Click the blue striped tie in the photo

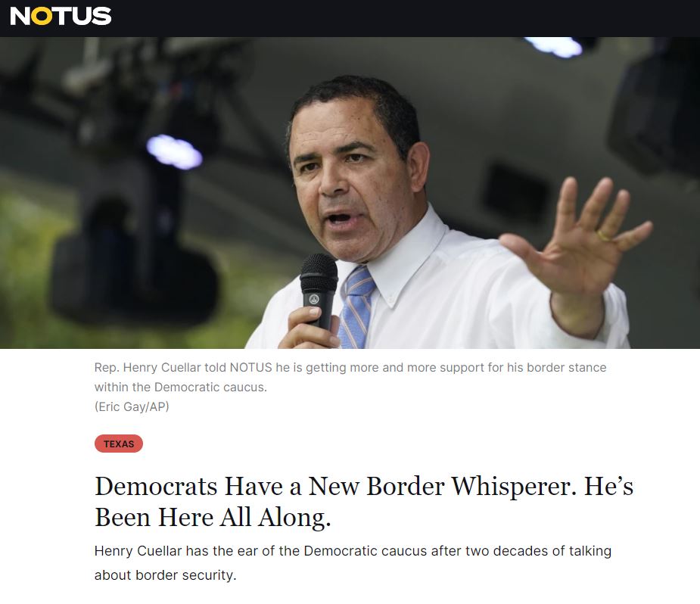pyautogui.click(x=356, y=307)
